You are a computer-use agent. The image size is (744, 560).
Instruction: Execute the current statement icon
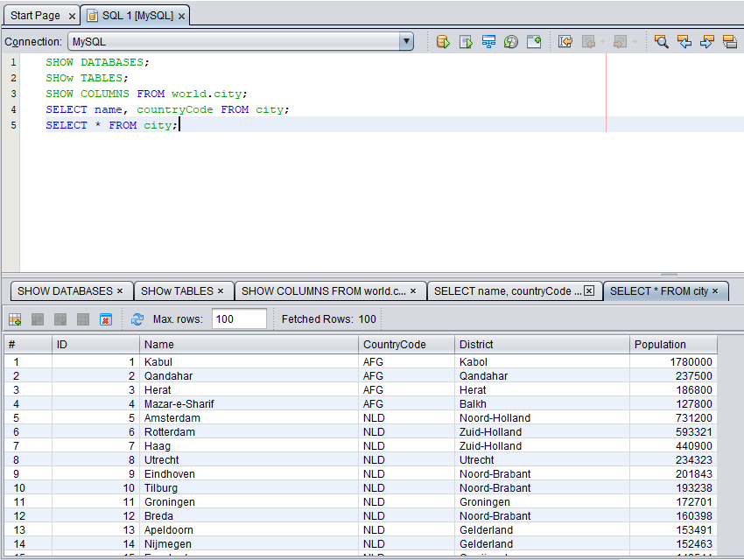(466, 41)
